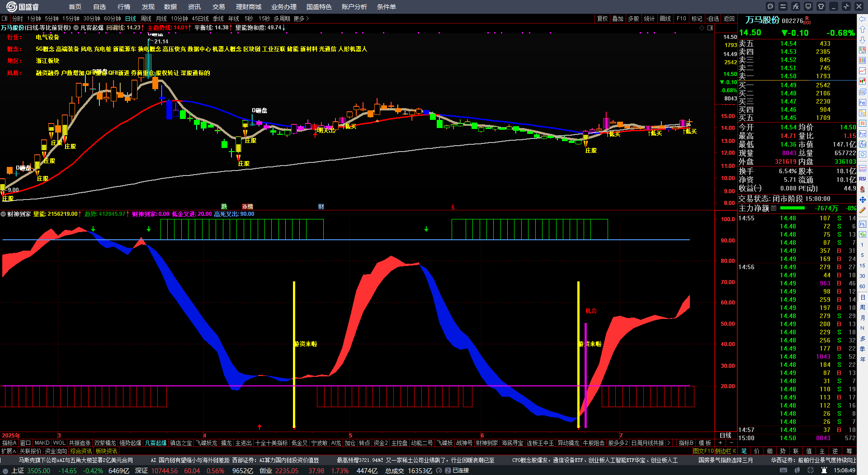Viewport: 868px width, 475px height.
Task: Click the down arrow next stock icon
Action: (x=863, y=40)
